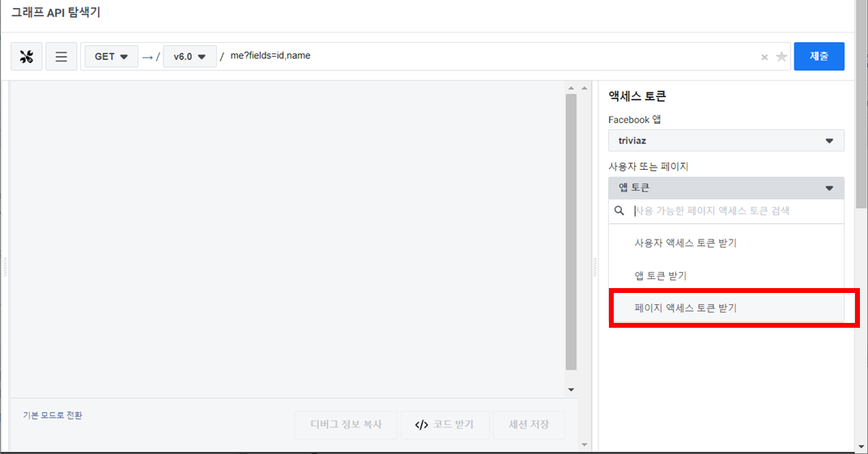Select 페이지 액세스 토큰 받기 option
The image size is (868, 454).
(725, 308)
